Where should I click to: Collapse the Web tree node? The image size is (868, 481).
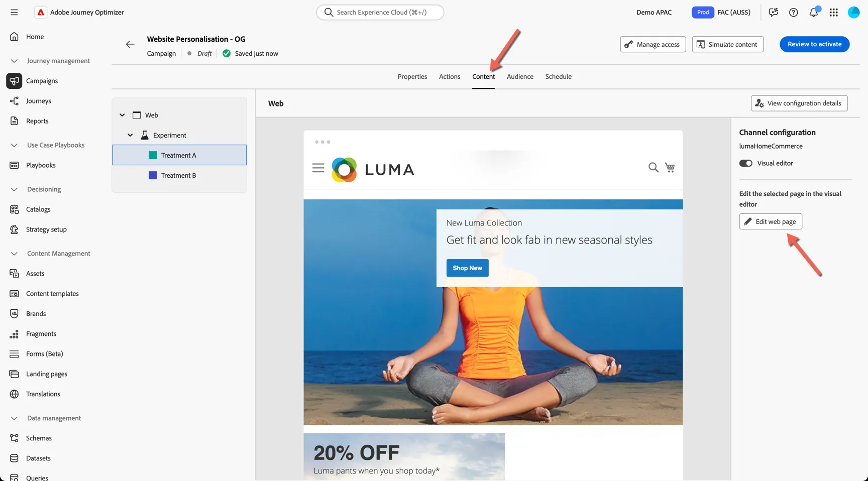pyautogui.click(x=122, y=115)
